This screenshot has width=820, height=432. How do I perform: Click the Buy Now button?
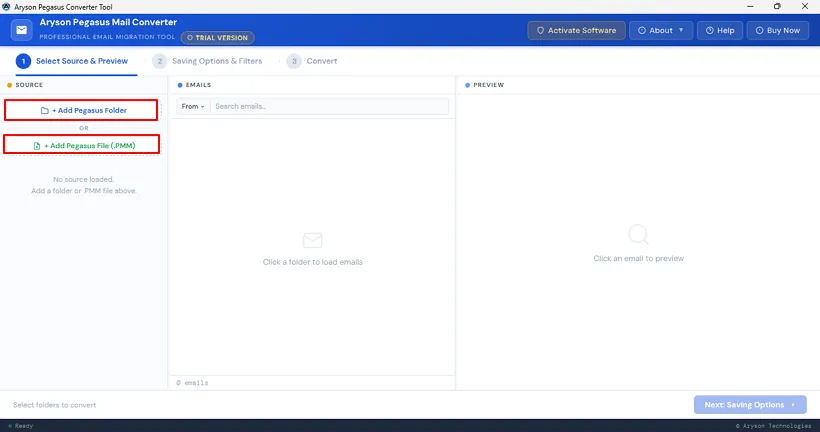pyautogui.click(x=778, y=30)
